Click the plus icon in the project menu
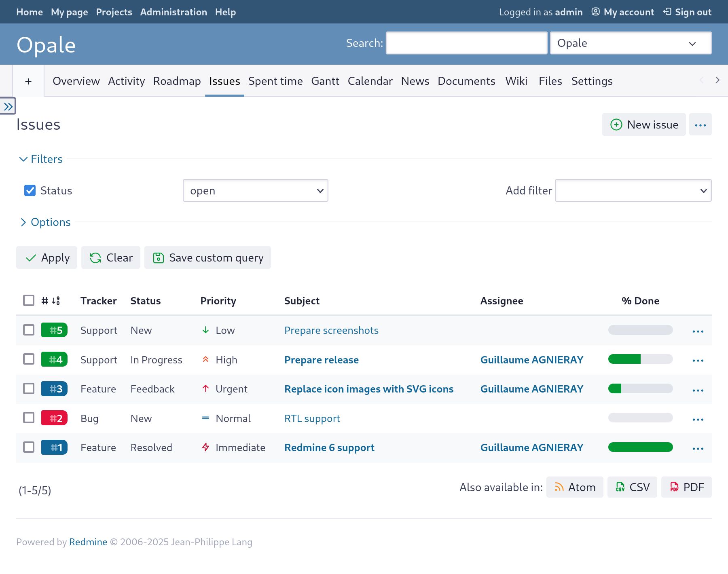 (x=28, y=81)
